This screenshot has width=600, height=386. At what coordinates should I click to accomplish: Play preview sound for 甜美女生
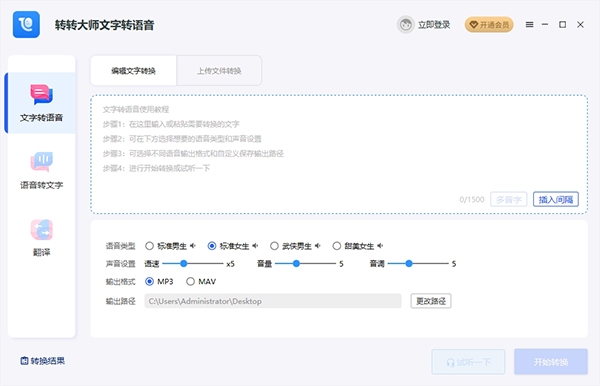click(x=380, y=246)
